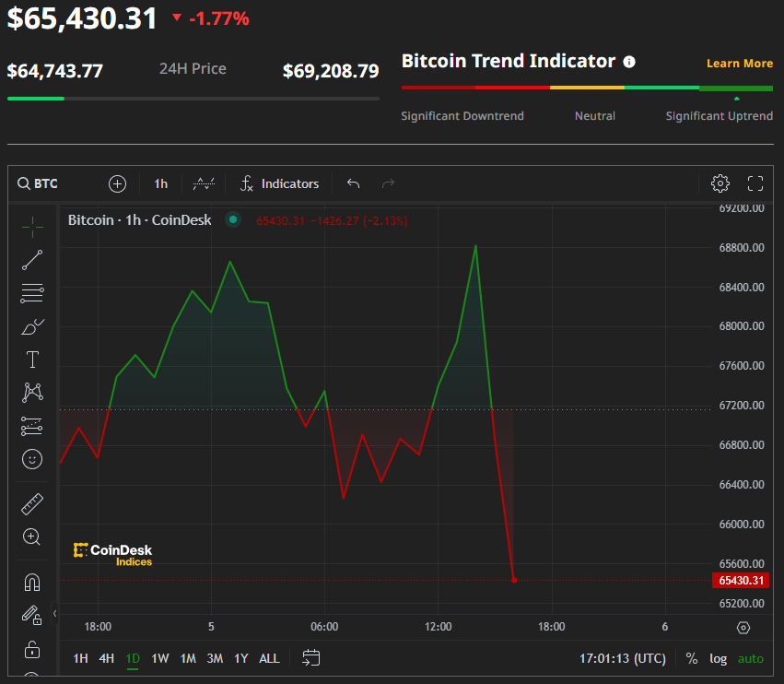Switch price scale to log
This screenshot has width=784, height=684.
pos(718,658)
